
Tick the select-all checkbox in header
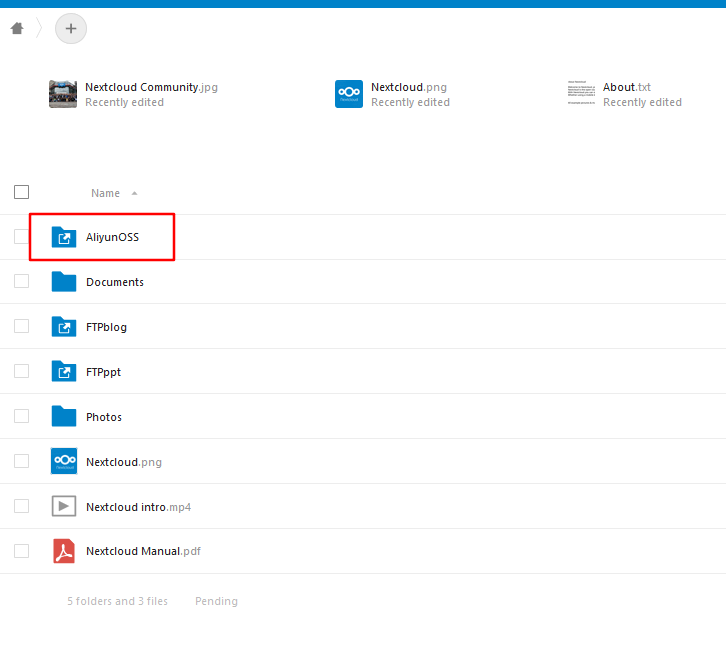pyautogui.click(x=21, y=192)
